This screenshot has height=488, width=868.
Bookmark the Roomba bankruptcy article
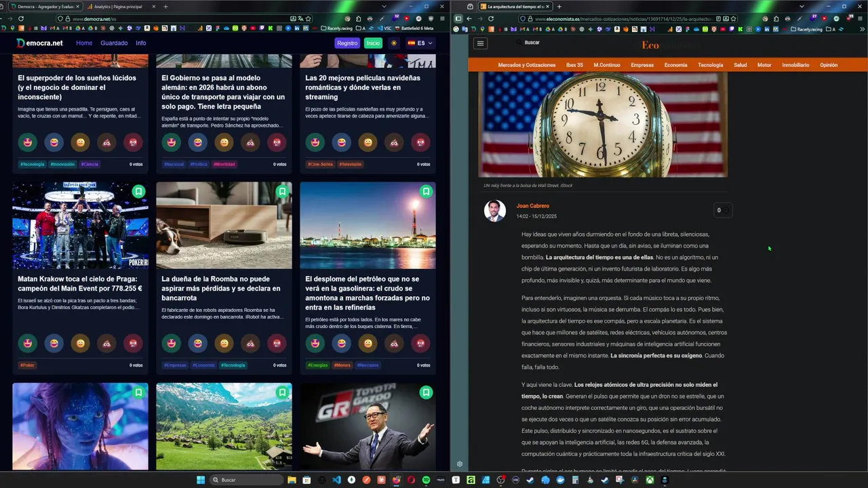point(282,192)
